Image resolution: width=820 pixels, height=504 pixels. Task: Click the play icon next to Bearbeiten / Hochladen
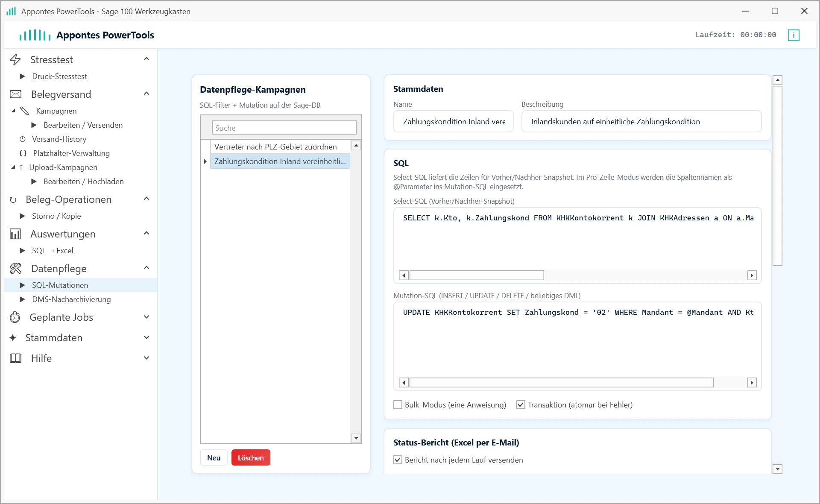click(x=34, y=182)
